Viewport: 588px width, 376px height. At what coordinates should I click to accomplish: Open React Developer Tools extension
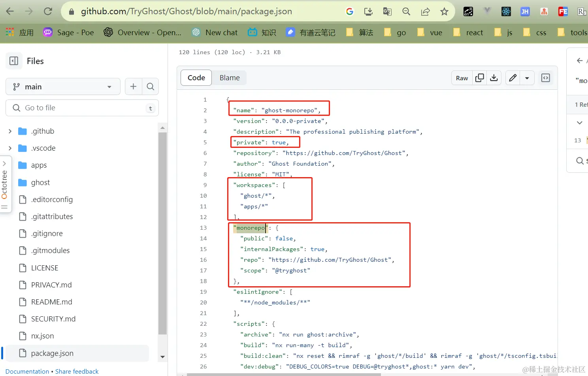[506, 11]
